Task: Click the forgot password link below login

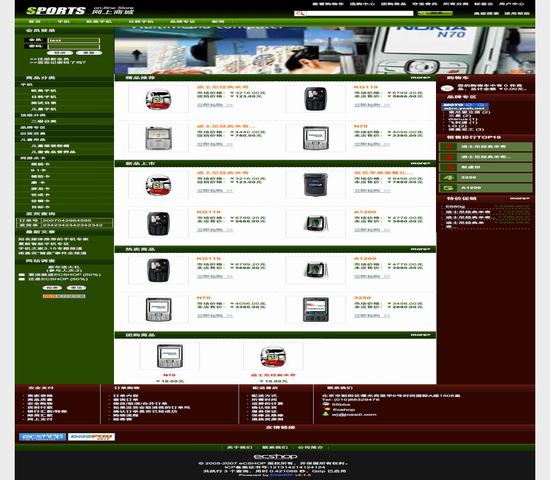Action: tap(58, 62)
